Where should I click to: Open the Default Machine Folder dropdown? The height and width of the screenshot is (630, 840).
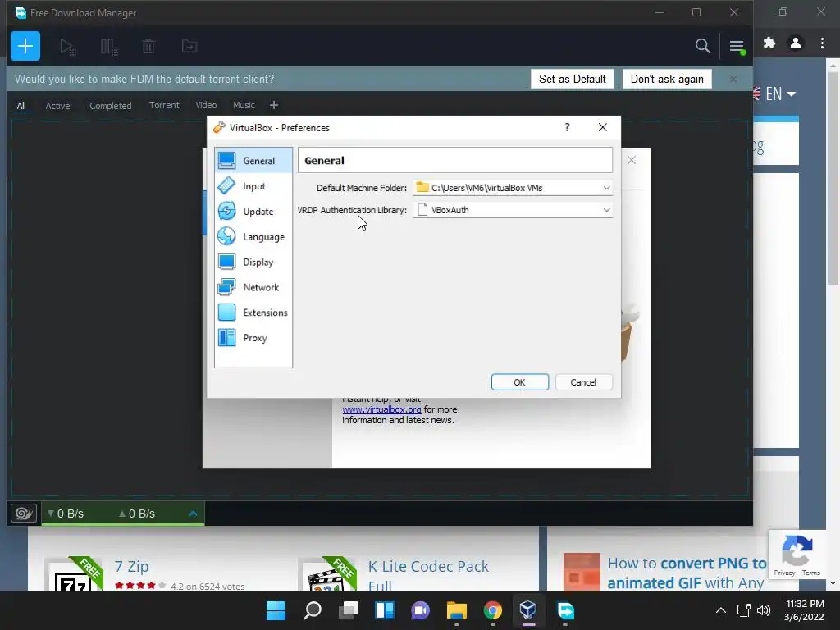coord(513,188)
